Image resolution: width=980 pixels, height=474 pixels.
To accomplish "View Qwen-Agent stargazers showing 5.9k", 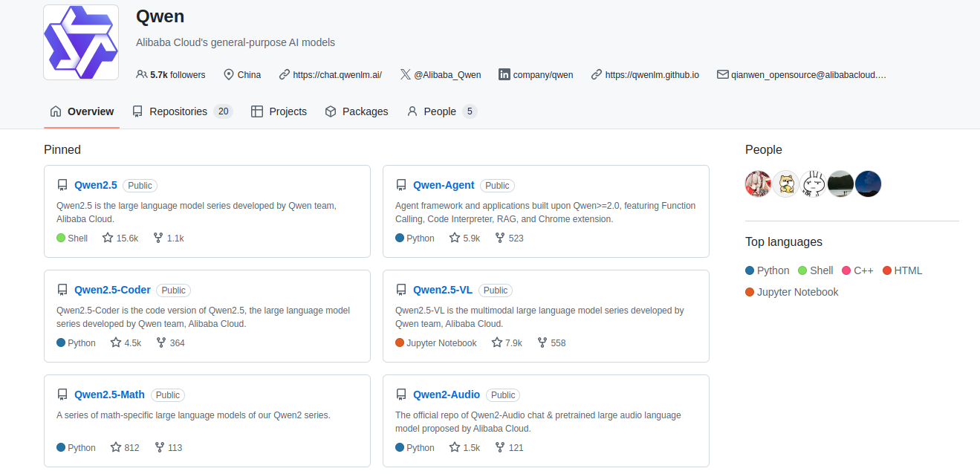I will click(465, 238).
